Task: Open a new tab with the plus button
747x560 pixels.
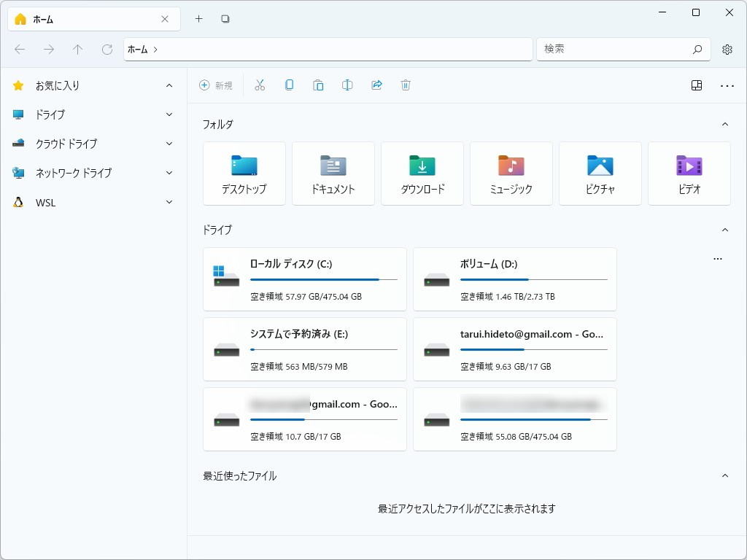Action: [198, 18]
